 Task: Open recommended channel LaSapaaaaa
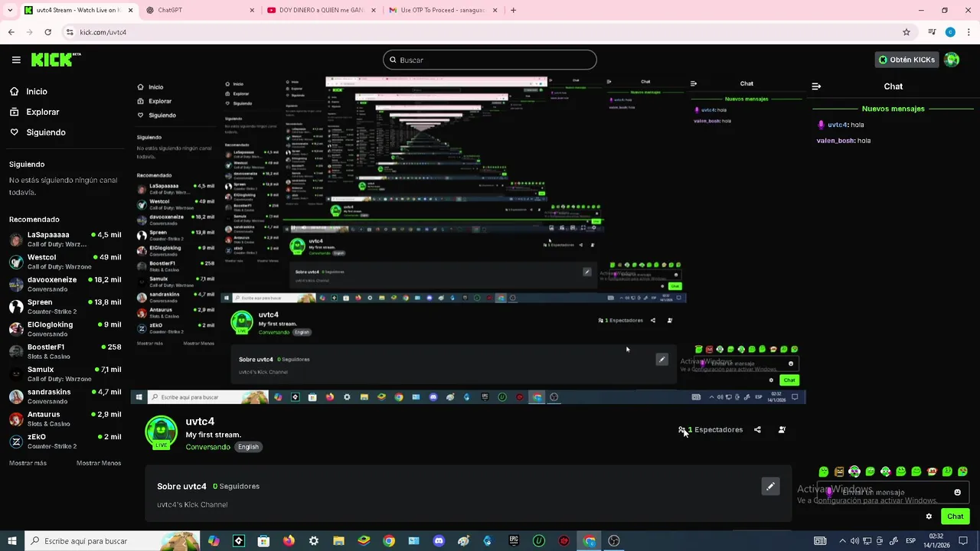[64, 240]
